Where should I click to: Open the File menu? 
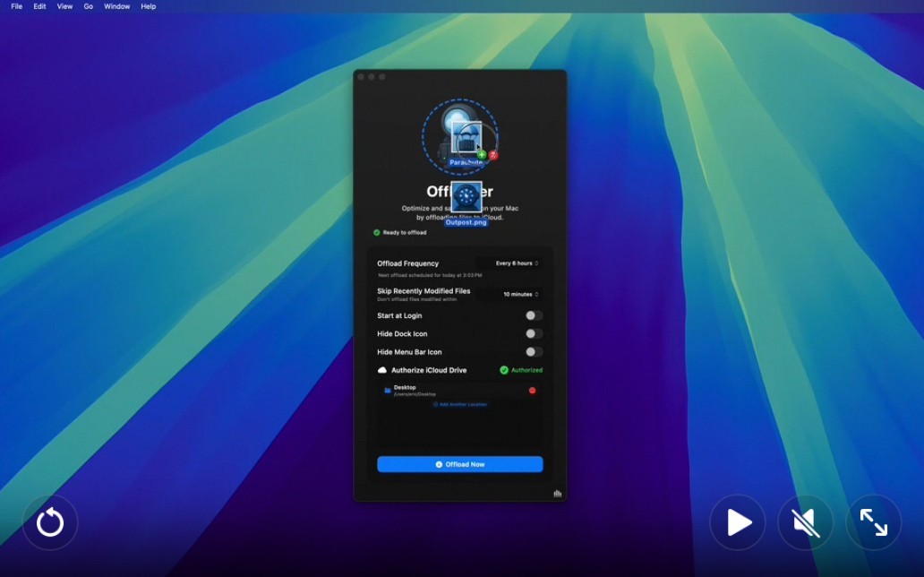16,6
